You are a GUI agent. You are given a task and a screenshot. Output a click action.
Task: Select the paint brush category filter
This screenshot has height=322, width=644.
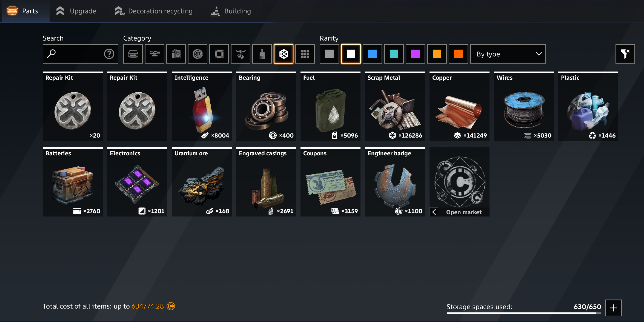(262, 54)
